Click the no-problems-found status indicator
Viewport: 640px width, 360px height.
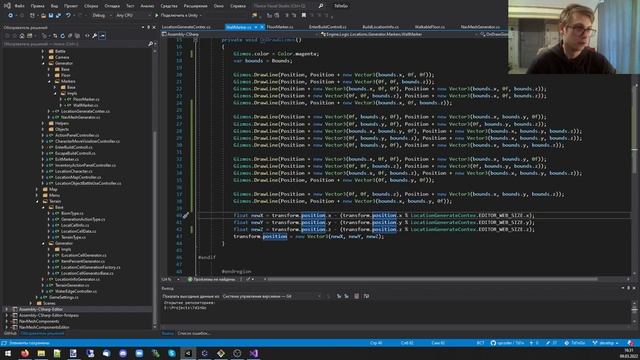click(211, 280)
